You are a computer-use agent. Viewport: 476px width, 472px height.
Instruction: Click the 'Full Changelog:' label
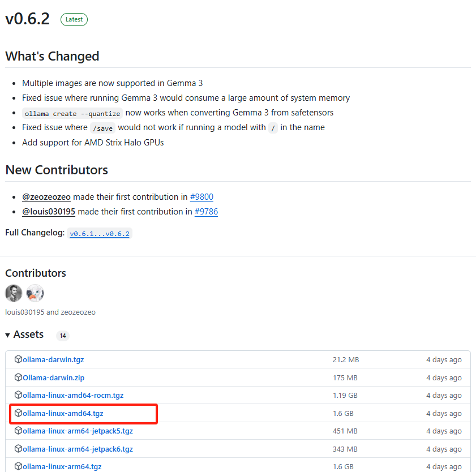click(35, 233)
